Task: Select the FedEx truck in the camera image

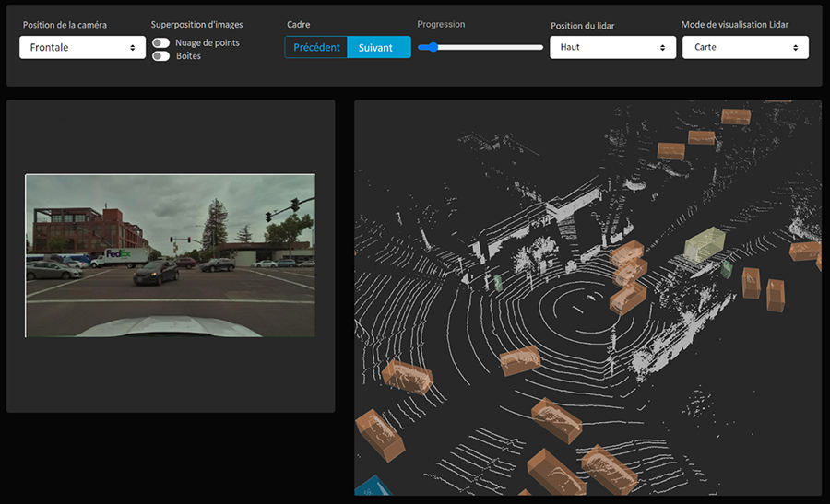Action: pyautogui.click(x=120, y=256)
